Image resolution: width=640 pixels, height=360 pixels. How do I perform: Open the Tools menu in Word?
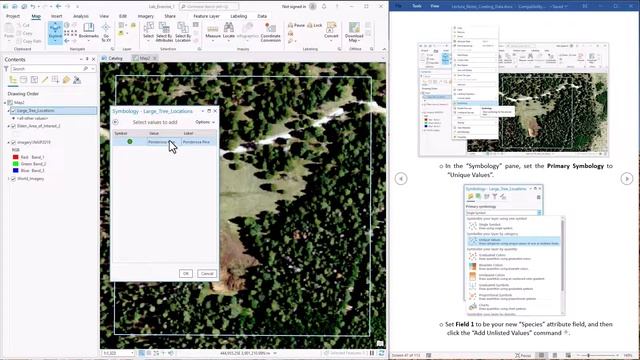[x=417, y=6]
